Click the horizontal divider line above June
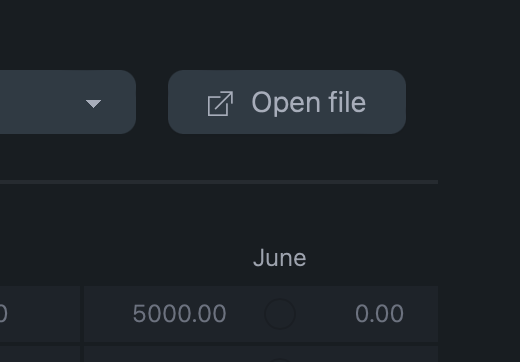Screen dimensions: 520x362 click(219, 182)
